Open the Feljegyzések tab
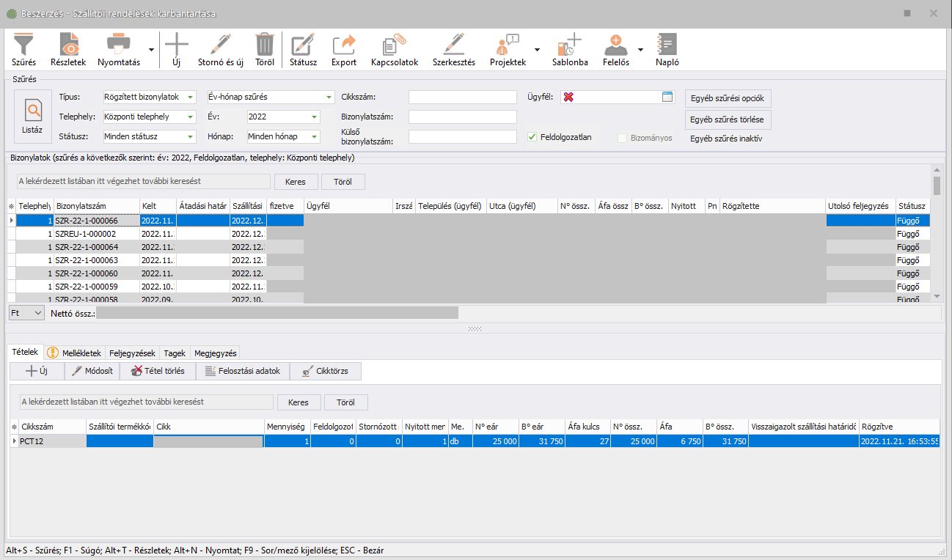952x560 pixels. [132, 353]
